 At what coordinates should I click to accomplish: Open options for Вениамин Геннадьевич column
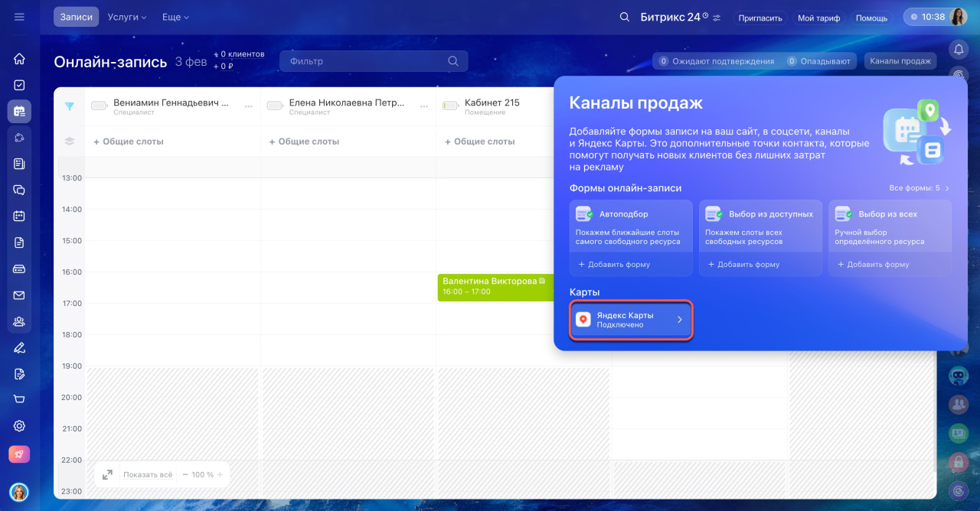[x=248, y=106]
